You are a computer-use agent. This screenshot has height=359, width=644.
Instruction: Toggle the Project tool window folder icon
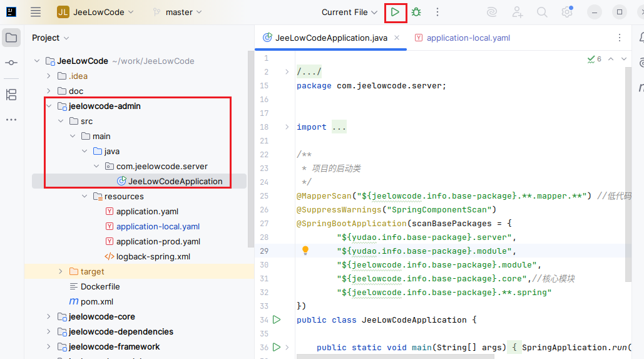(11, 38)
